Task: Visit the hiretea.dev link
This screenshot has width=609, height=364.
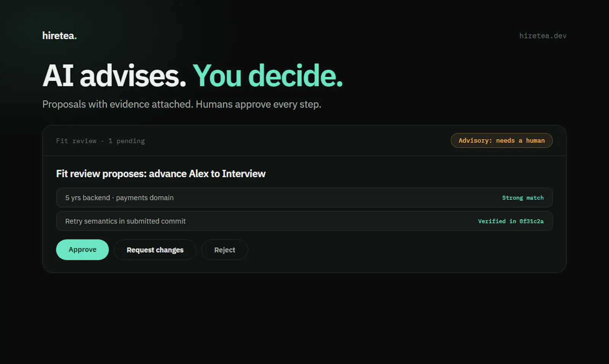Action: pos(543,36)
